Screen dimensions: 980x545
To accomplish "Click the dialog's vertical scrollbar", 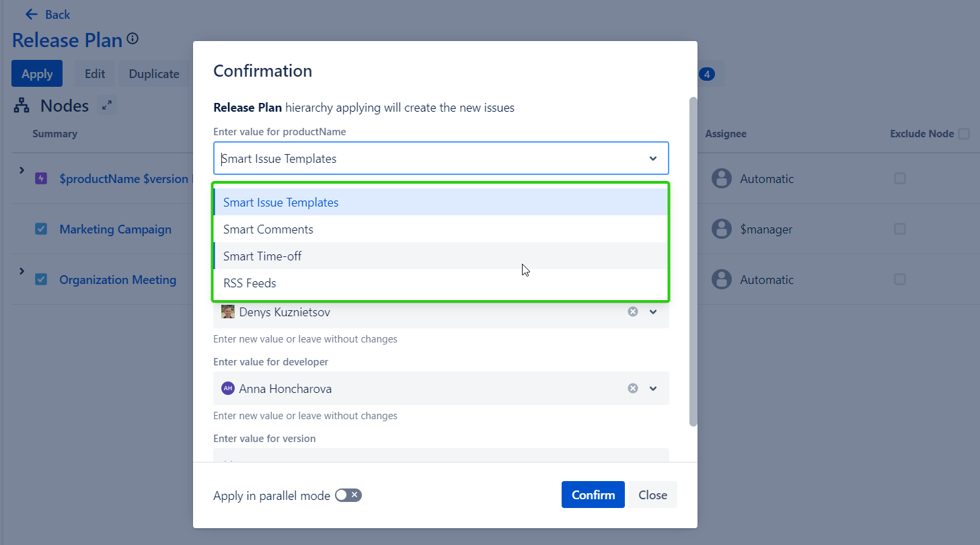I will [x=693, y=261].
